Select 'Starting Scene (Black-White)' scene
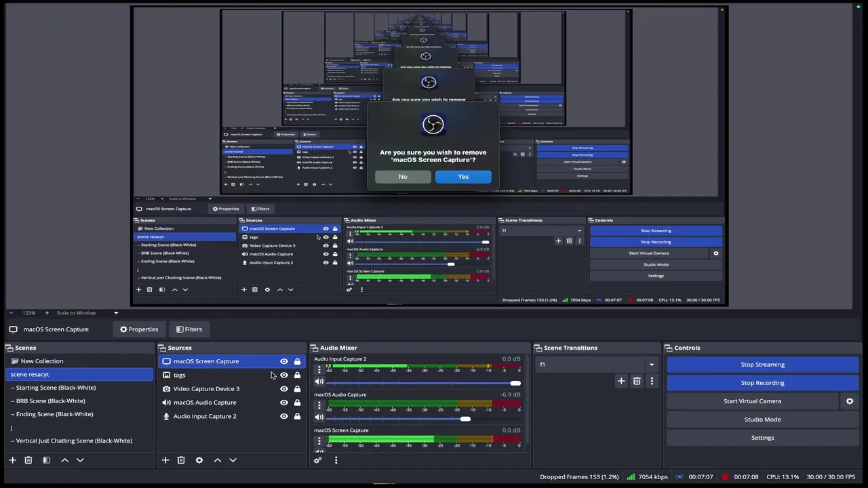 click(79, 388)
